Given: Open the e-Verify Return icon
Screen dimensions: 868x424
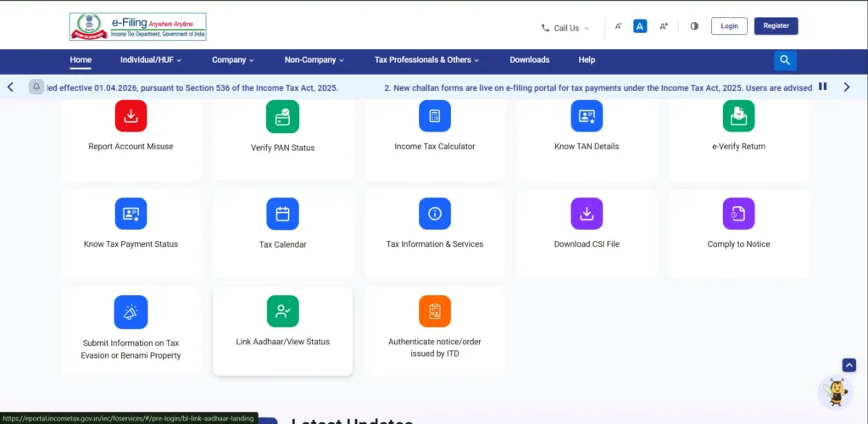Looking at the screenshot, I should [x=738, y=116].
